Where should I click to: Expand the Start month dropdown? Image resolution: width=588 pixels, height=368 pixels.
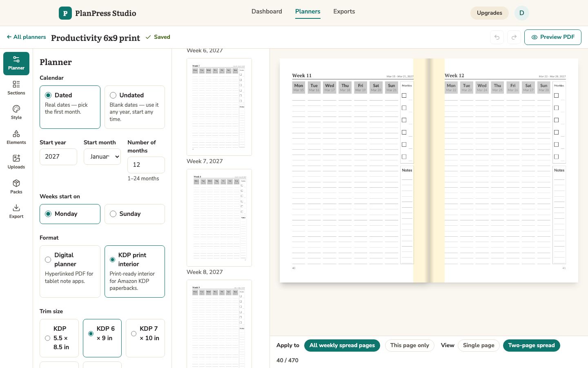[x=102, y=157]
